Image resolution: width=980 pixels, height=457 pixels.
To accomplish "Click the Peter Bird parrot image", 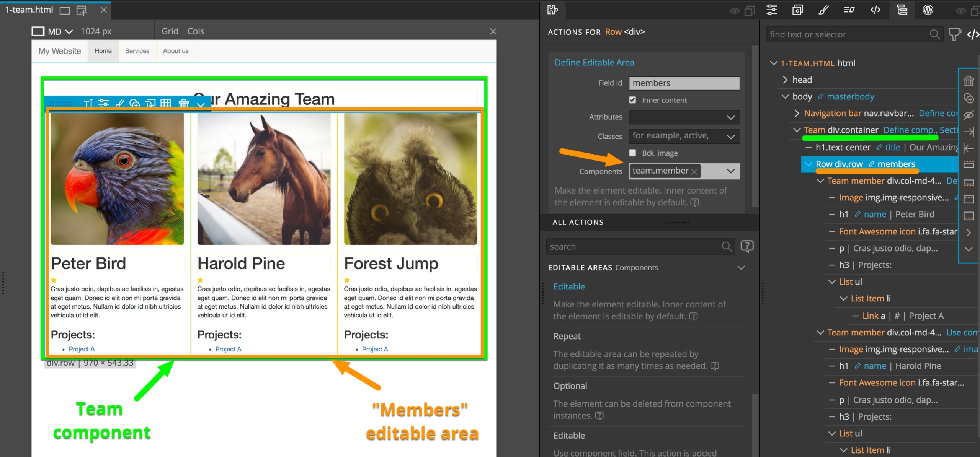I will tap(117, 179).
